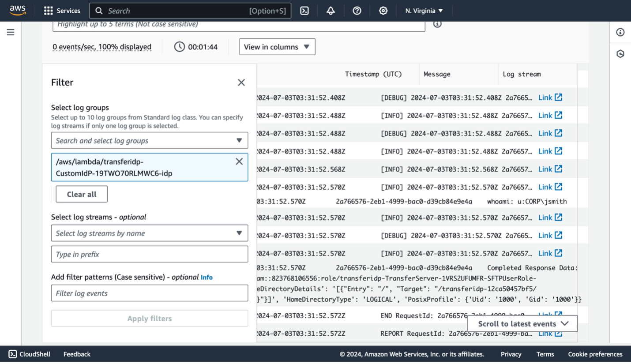Click the Clear all button
This screenshot has width=631, height=364.
click(81, 194)
